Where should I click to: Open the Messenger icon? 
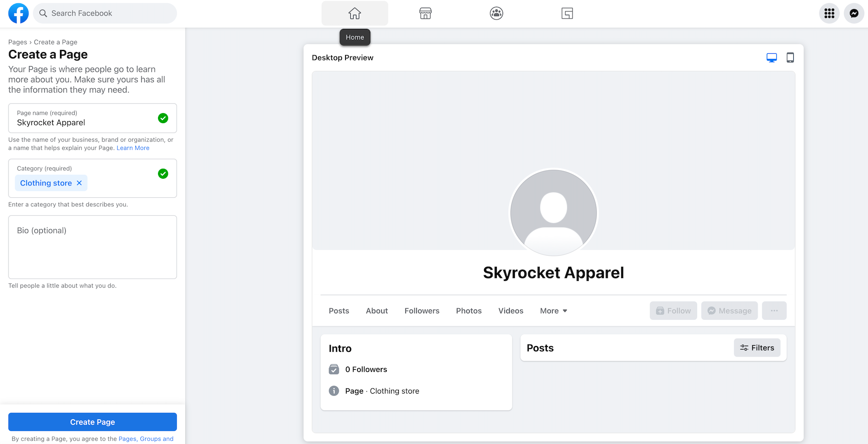tap(854, 13)
